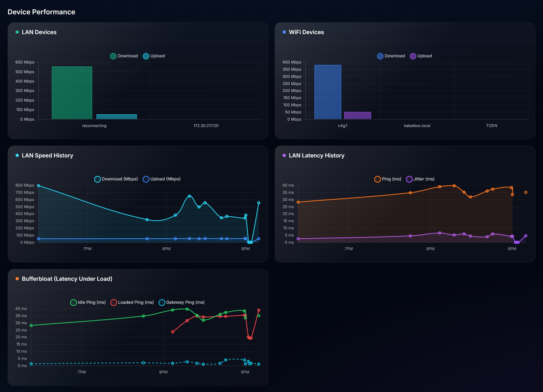Toggle Upload (Mbps) legend in LAN Speed History
543x392 pixels.
click(x=162, y=179)
